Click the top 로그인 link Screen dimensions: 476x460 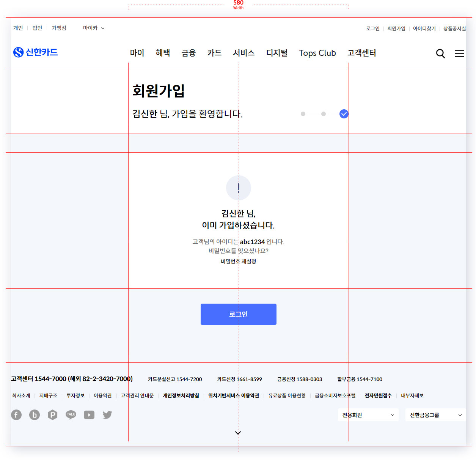point(373,28)
